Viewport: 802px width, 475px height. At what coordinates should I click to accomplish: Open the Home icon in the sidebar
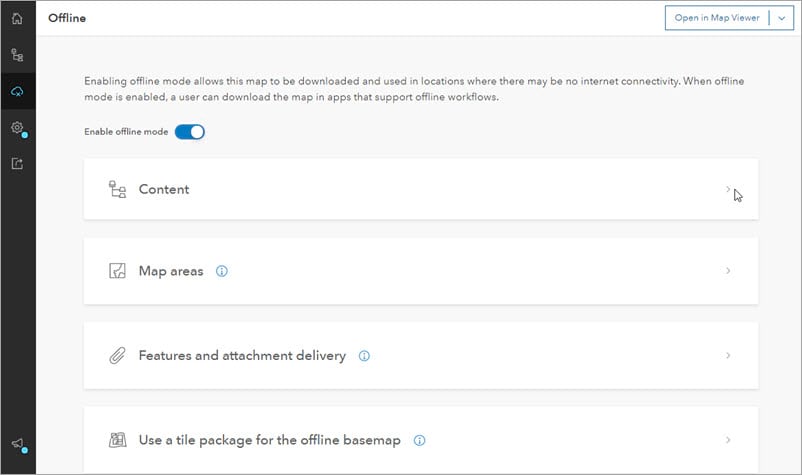click(x=17, y=19)
